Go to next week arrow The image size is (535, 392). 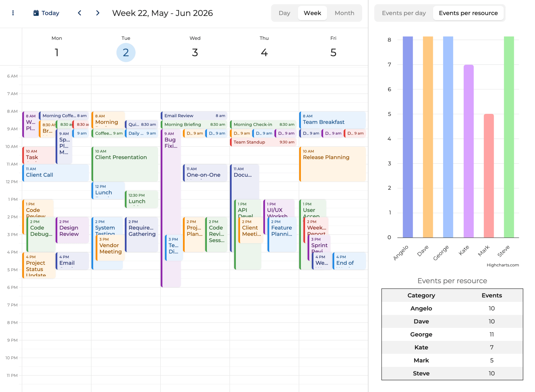(x=98, y=13)
